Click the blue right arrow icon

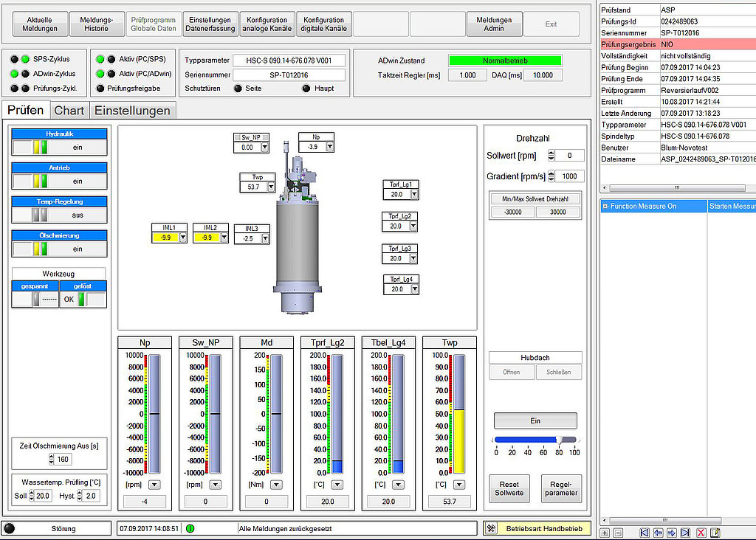pos(671,533)
